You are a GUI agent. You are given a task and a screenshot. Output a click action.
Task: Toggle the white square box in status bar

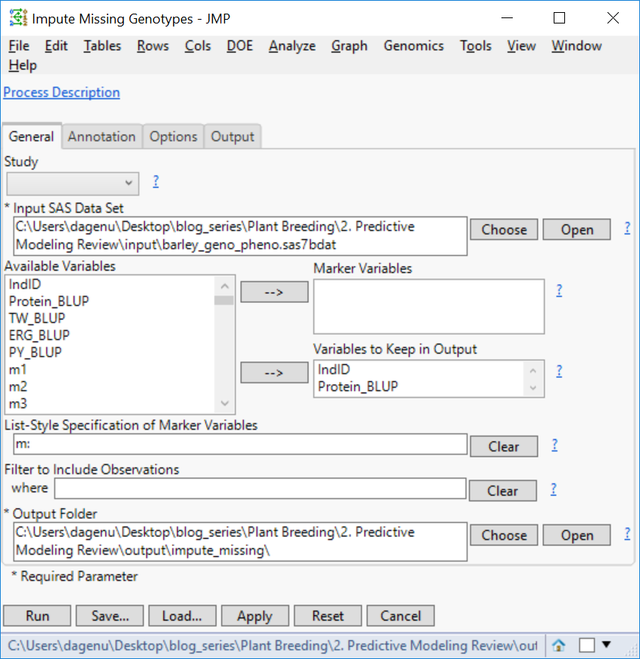pos(587,645)
